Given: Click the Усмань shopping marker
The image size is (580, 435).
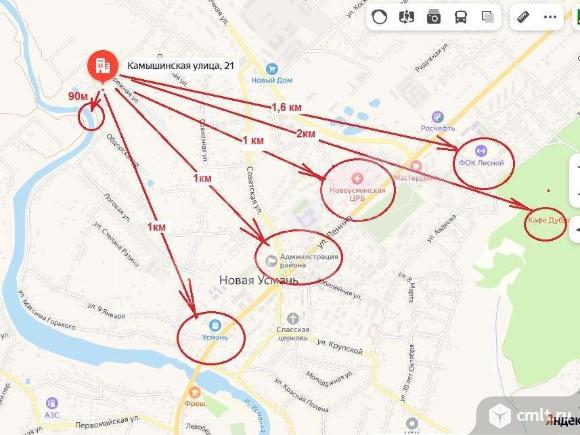Looking at the screenshot, I should pos(215,326).
